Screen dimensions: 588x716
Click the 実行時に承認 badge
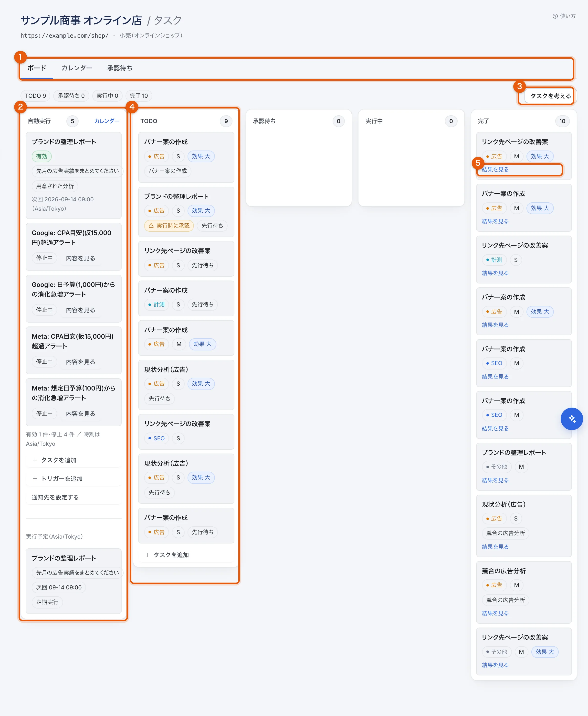(x=169, y=226)
